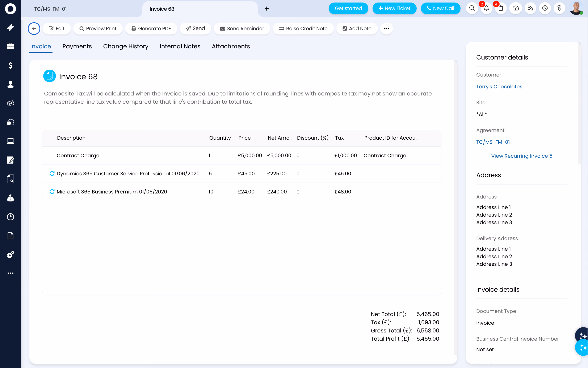Open the Change History tab
Screen dimensions: 588x368
tap(126, 46)
